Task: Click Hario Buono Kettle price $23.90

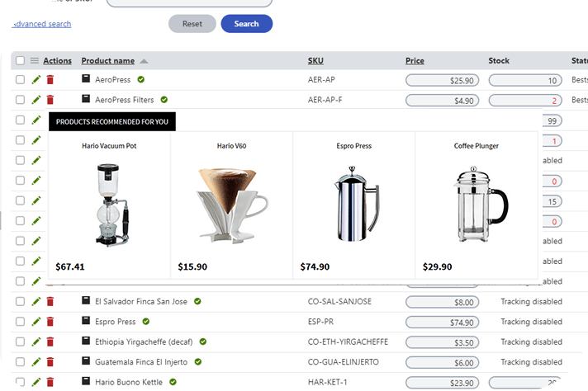Action: pos(443,383)
